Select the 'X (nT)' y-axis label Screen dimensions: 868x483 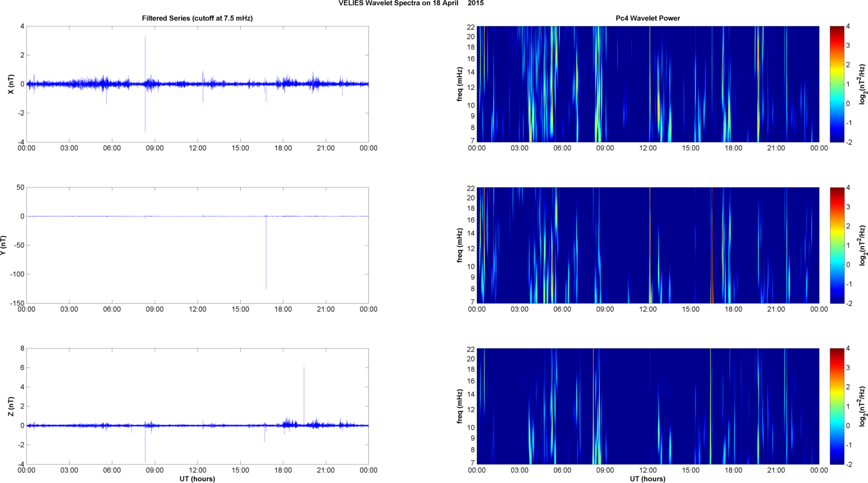click(x=10, y=84)
